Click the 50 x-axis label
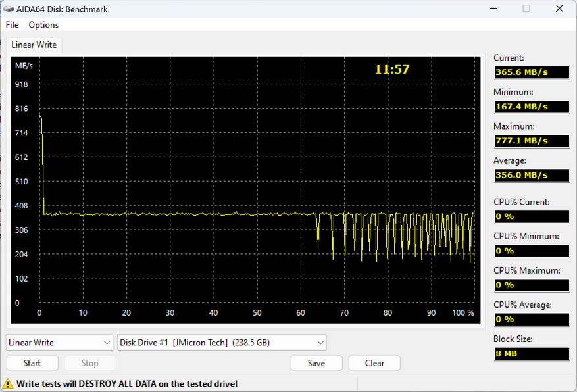 tap(257, 313)
